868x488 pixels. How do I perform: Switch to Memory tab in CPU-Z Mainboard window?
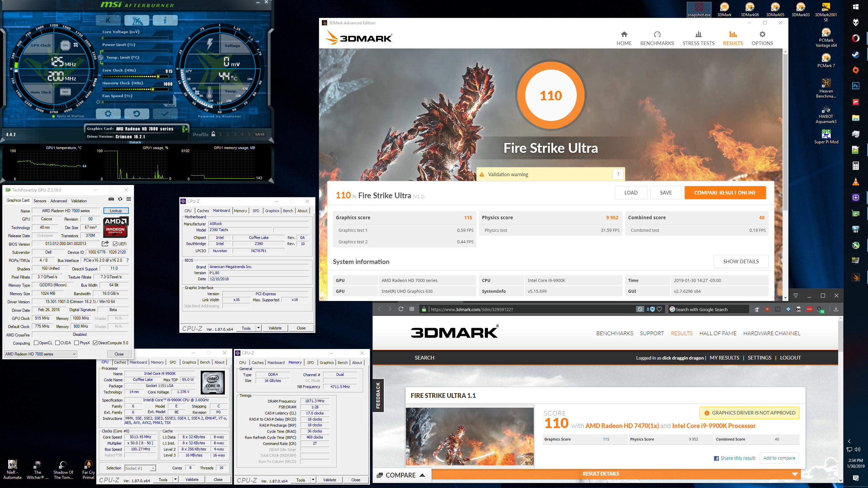[240, 211]
